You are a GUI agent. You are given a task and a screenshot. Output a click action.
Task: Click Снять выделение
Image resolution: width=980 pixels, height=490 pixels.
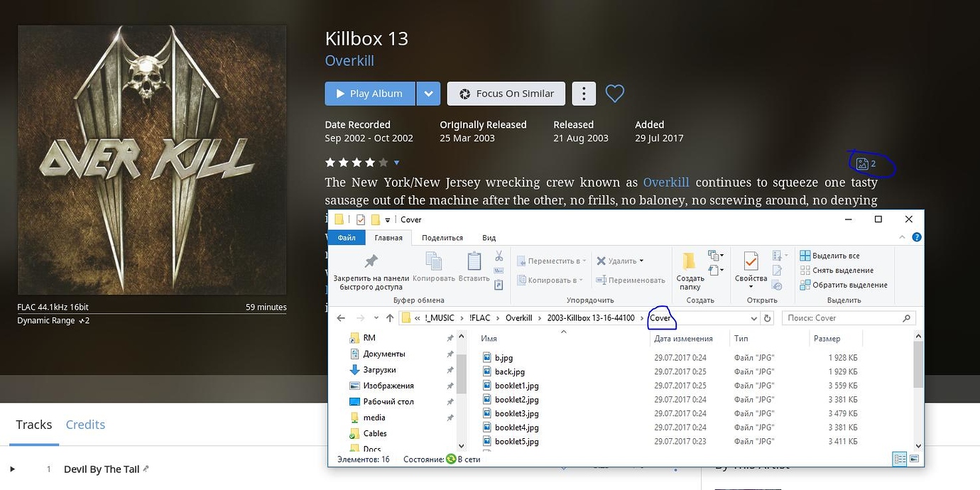coord(837,271)
